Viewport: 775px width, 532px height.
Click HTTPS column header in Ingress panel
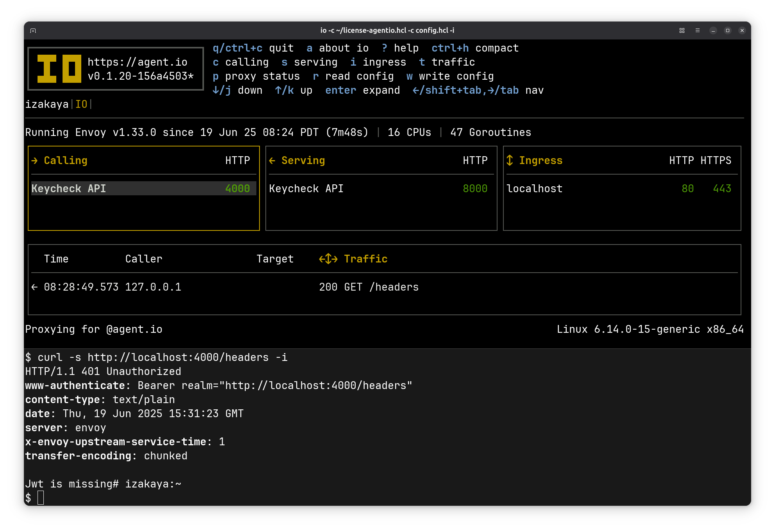pos(716,161)
